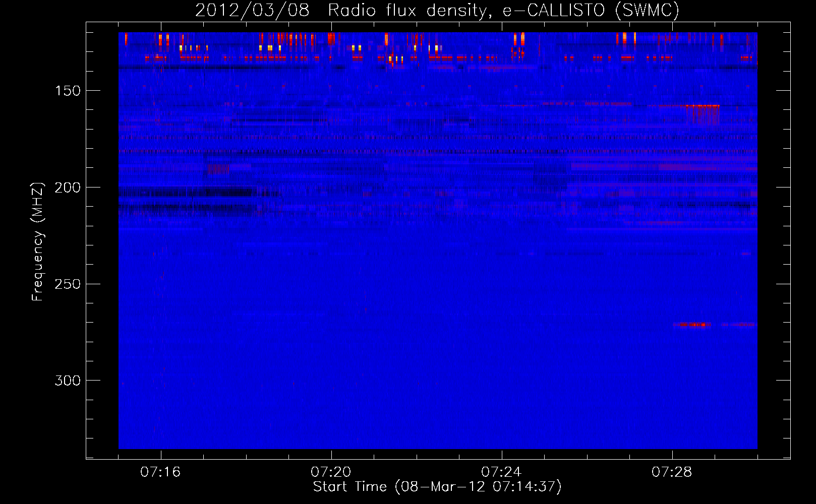The image size is (816, 504).
Task: Click the 07:16 time tick label
Action: [160, 472]
